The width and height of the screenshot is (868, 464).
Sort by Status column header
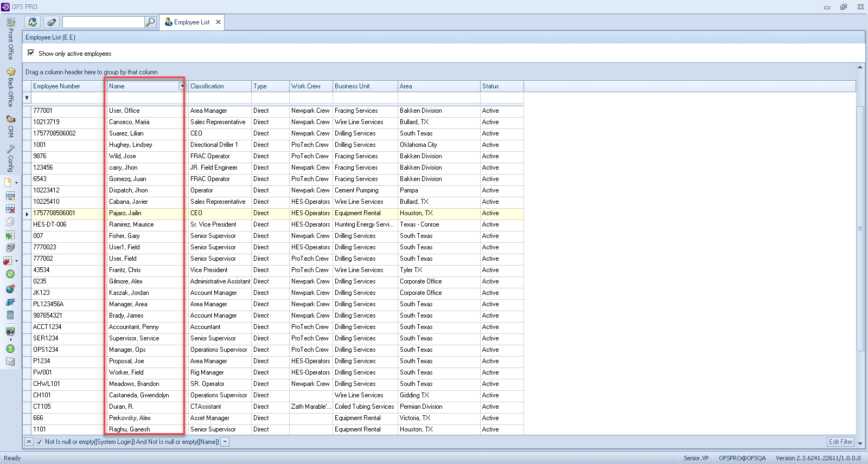pyautogui.click(x=502, y=86)
